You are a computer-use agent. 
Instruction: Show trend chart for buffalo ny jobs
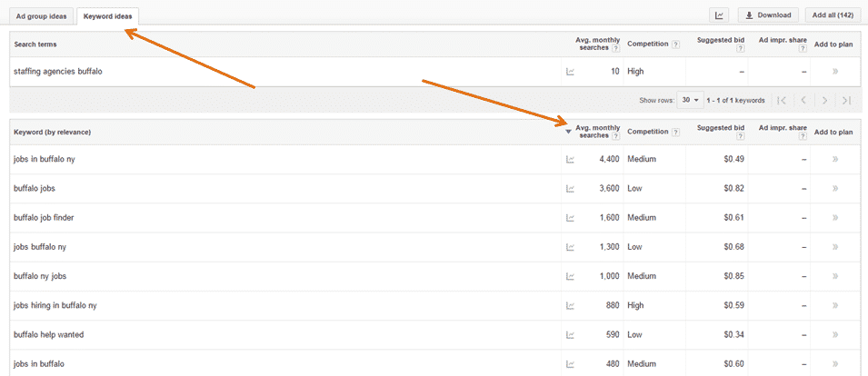click(570, 276)
